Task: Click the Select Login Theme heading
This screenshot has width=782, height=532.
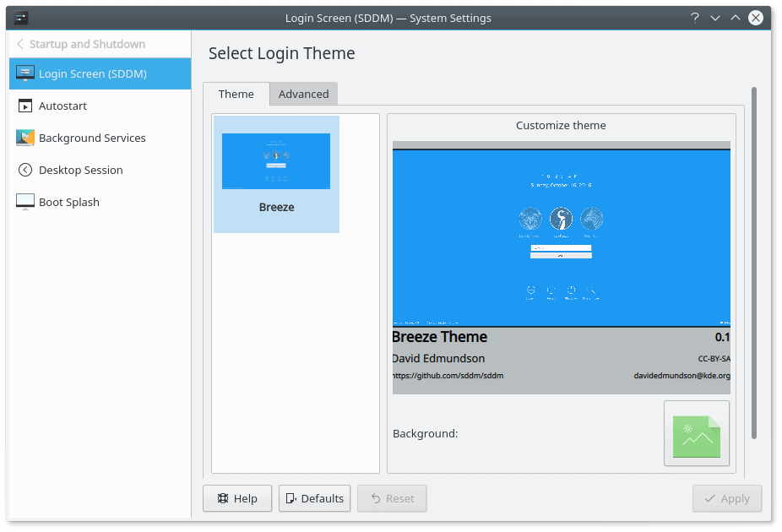Action: 282,53
